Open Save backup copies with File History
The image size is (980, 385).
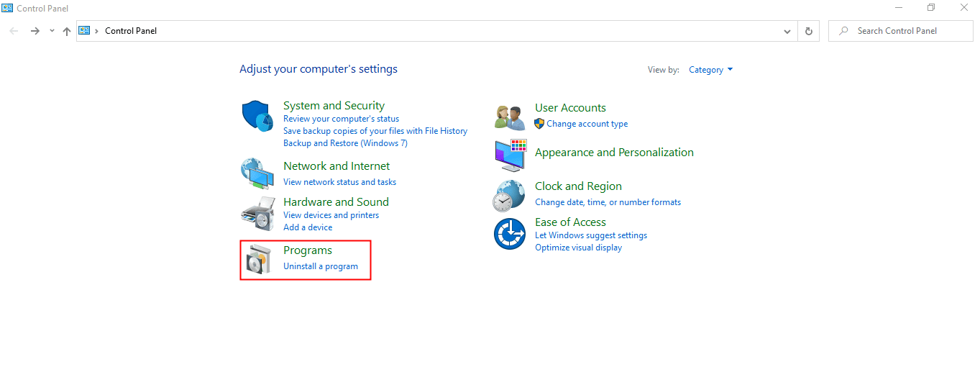(375, 131)
